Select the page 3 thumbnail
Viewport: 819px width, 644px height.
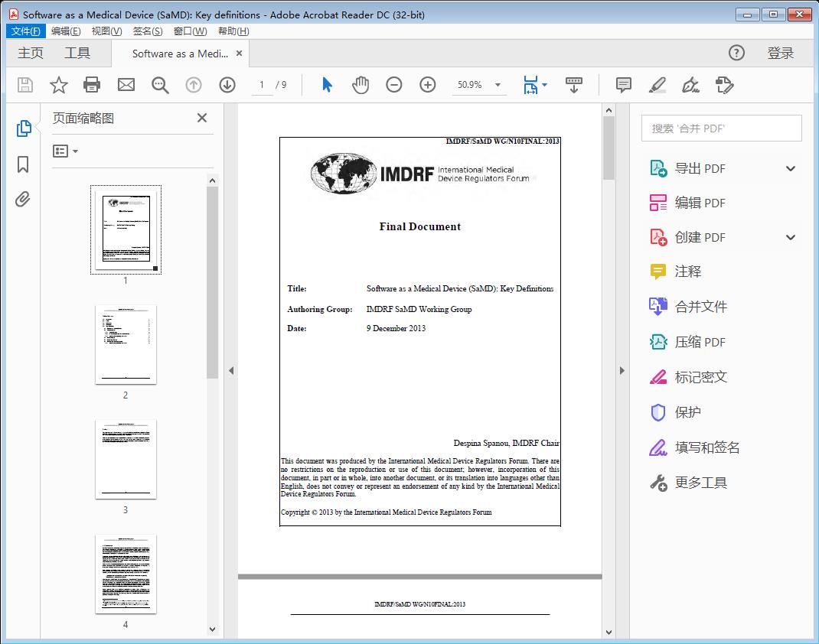(126, 459)
